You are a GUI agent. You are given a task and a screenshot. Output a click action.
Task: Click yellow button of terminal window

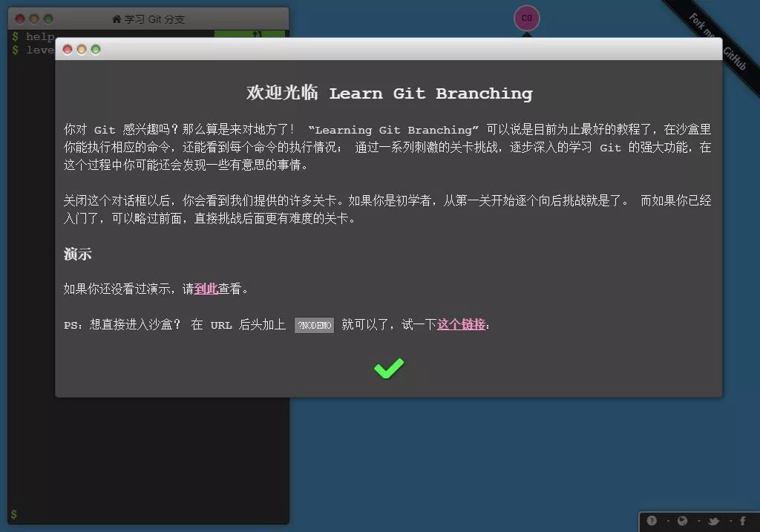coord(34,19)
